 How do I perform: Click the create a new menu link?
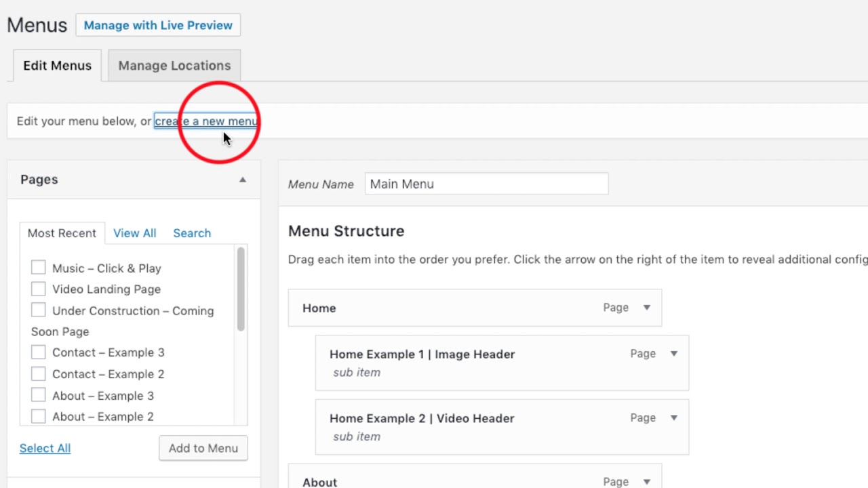[x=206, y=121]
